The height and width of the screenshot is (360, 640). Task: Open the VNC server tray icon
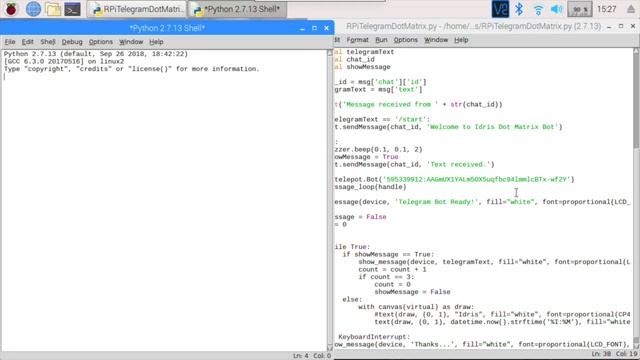point(500,9)
